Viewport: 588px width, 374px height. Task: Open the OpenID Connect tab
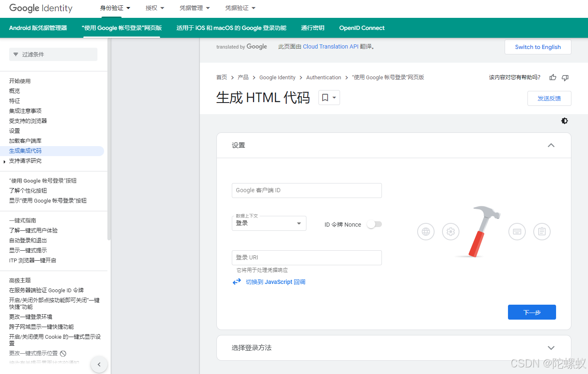[x=362, y=28]
